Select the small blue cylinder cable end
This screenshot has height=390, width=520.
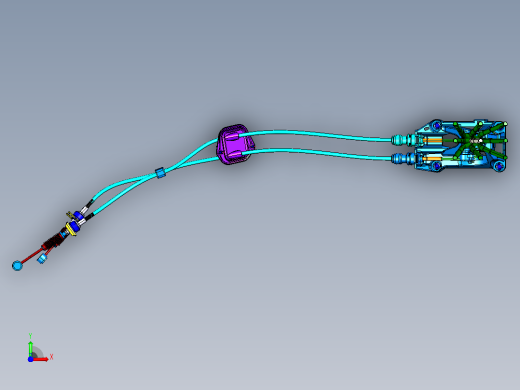coord(42,259)
